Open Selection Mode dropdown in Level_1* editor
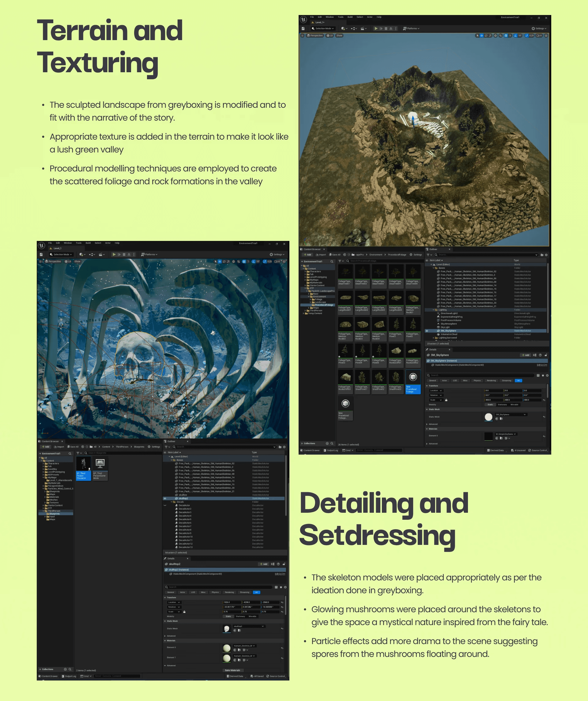 323,29
